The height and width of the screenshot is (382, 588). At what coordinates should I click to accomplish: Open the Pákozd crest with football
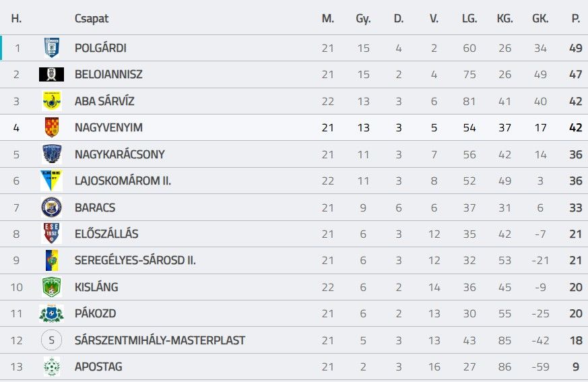51,313
